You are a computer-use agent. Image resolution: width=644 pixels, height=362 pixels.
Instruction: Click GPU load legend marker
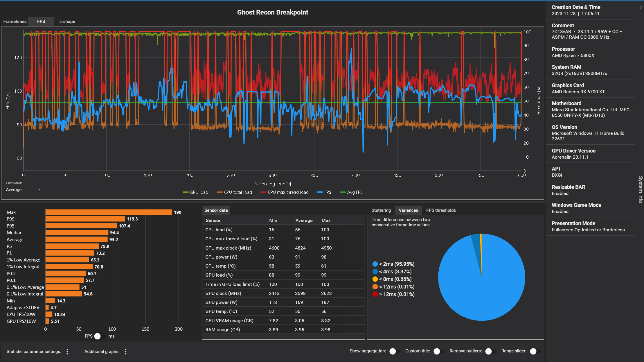pyautogui.click(x=186, y=192)
